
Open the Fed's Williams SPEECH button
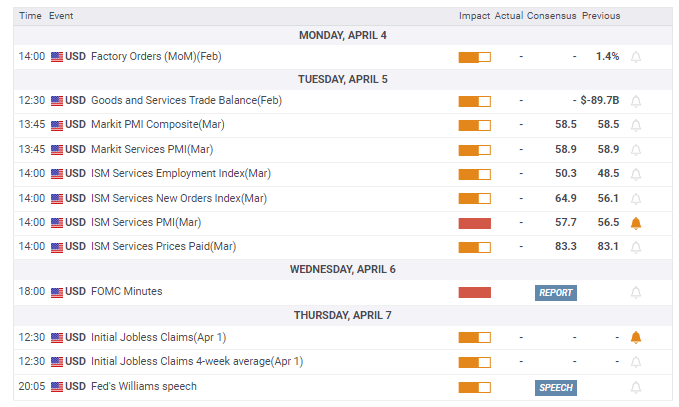pyautogui.click(x=555, y=387)
